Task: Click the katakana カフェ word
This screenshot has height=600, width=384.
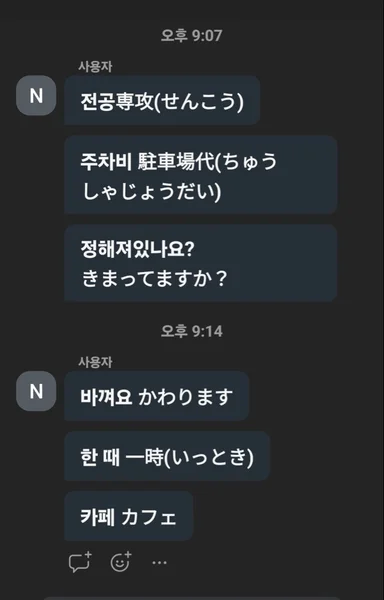Action: click(149, 518)
